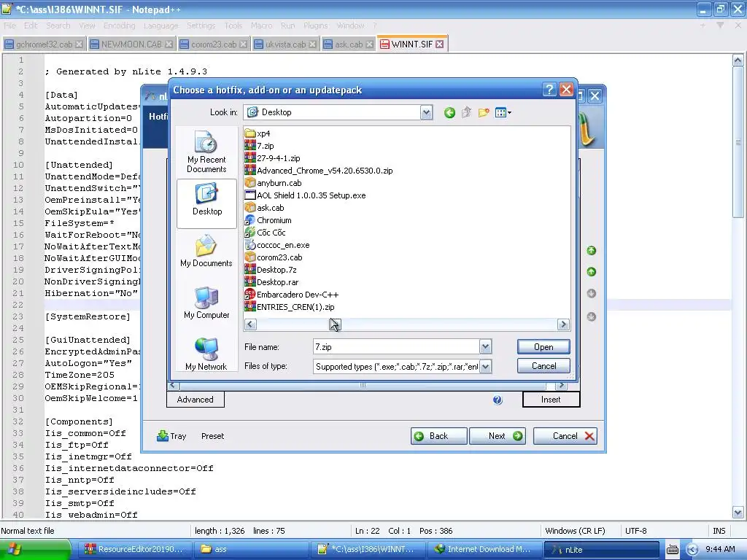Switch to ukvista.cab tab
Viewport: 747px width, 560px height.
coord(285,44)
